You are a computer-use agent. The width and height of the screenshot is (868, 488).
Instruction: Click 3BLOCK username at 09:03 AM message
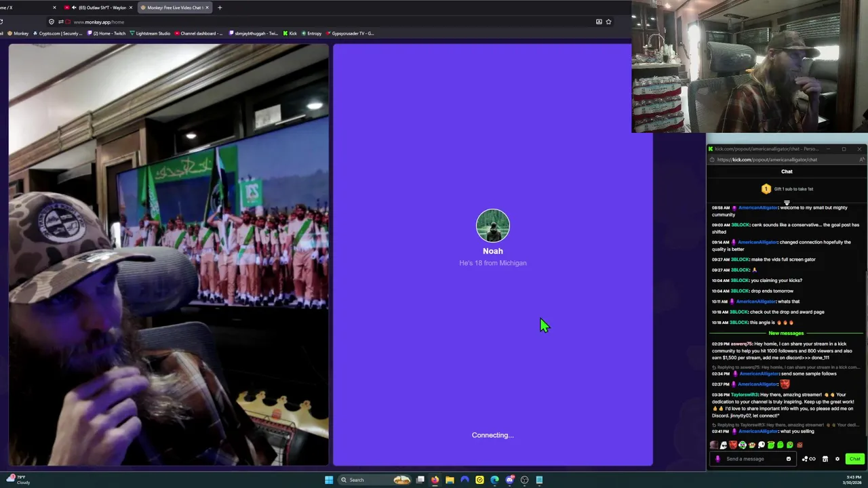(740, 225)
